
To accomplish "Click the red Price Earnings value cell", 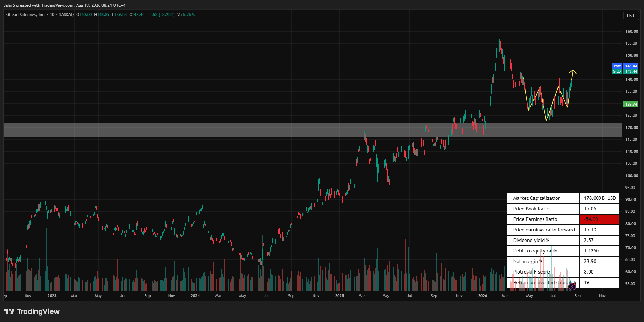I will [599, 219].
